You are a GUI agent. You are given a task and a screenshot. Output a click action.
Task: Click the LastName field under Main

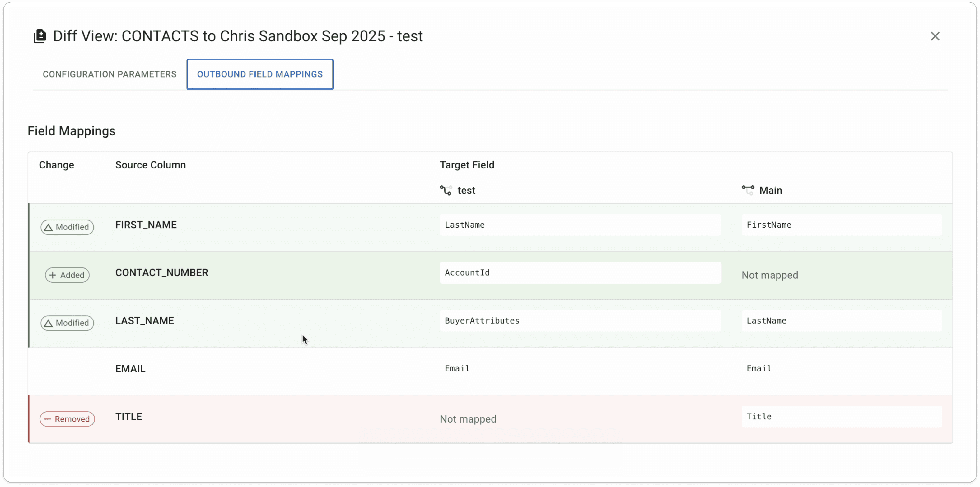pyautogui.click(x=842, y=321)
